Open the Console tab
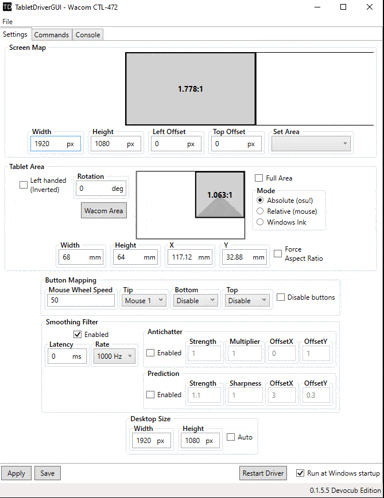Image resolution: width=384 pixels, height=498 pixels. [x=88, y=35]
